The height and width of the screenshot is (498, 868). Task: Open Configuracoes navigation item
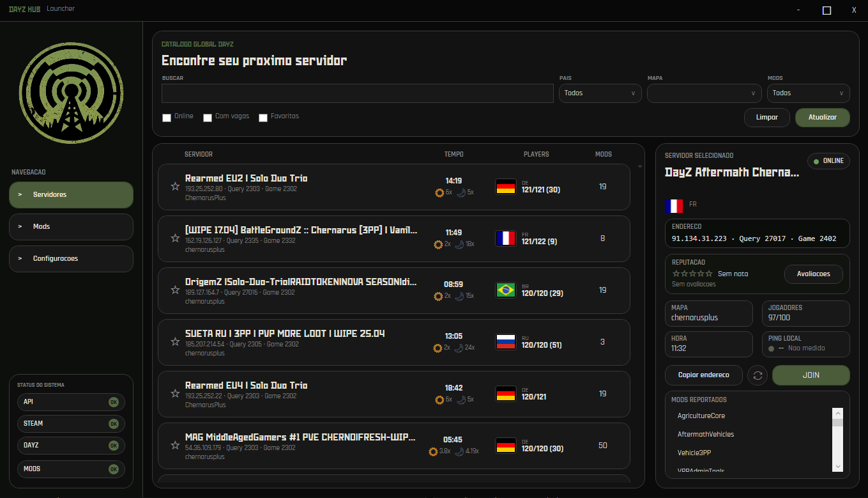[x=71, y=259]
